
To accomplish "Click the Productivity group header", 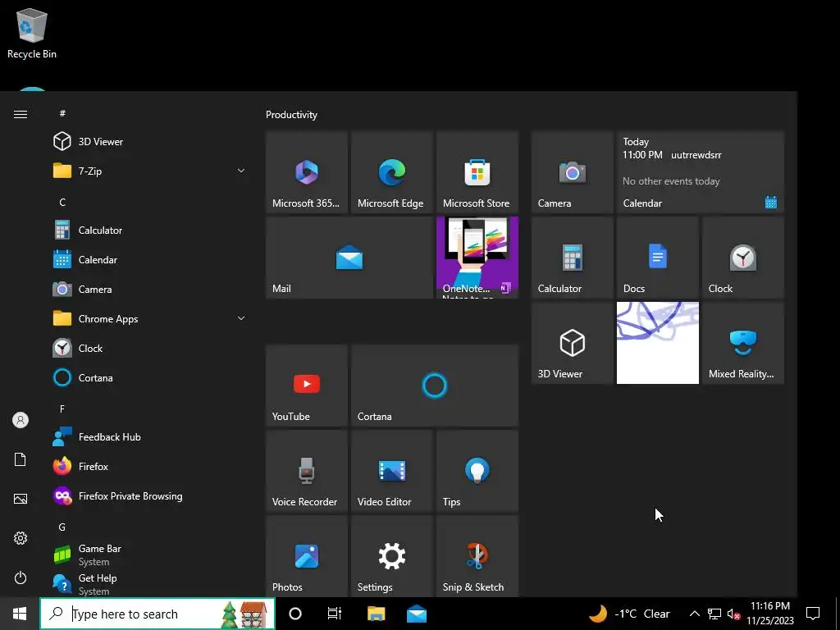I will click(x=291, y=115).
